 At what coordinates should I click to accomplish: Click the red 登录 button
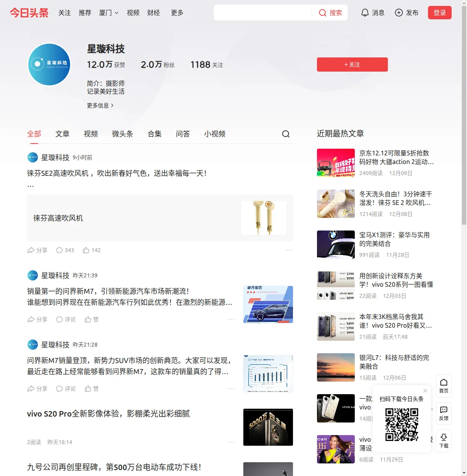(440, 13)
